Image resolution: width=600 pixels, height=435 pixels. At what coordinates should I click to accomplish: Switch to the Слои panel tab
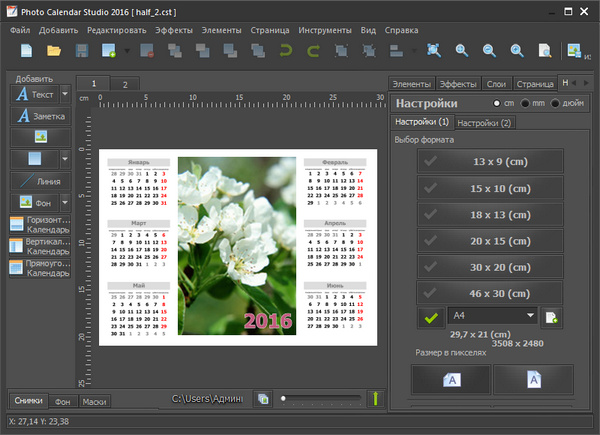pos(497,84)
